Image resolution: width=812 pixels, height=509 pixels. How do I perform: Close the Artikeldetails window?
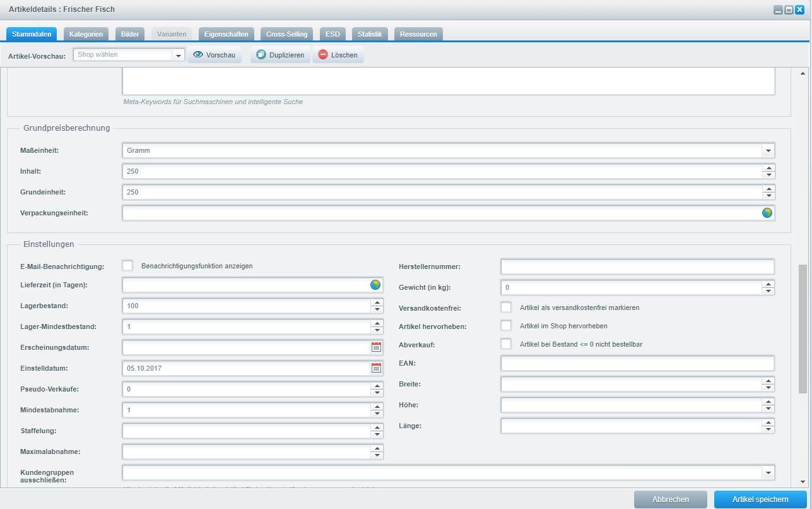click(799, 10)
